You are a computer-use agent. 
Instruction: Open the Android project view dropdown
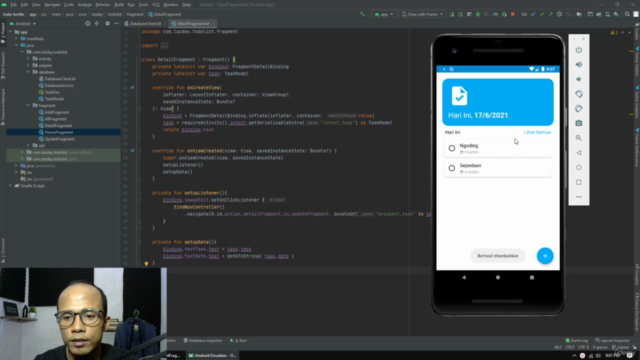(x=23, y=24)
